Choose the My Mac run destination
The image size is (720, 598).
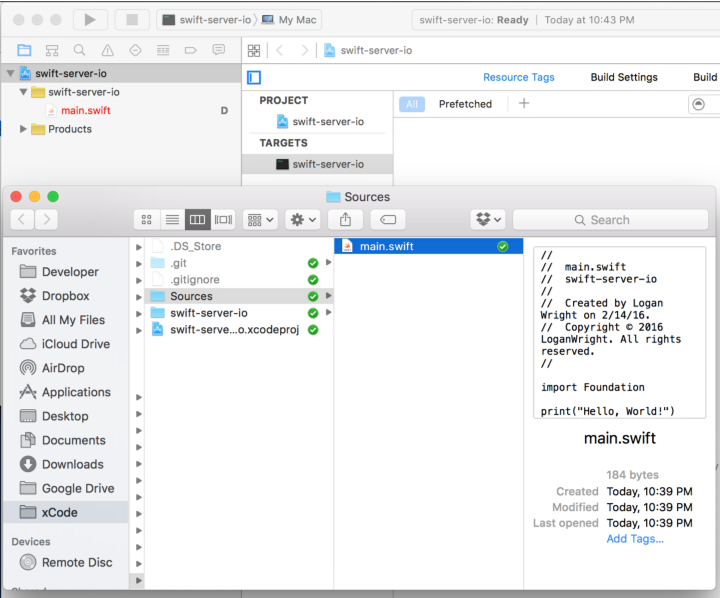[x=289, y=20]
